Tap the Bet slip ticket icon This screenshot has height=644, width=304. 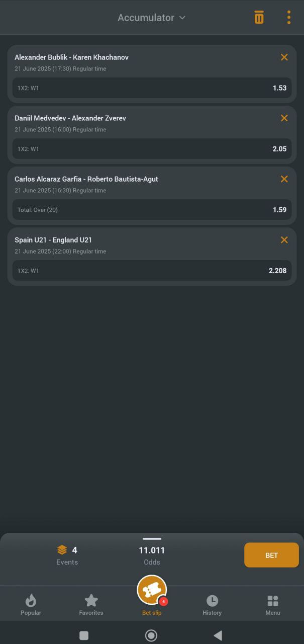(152, 591)
